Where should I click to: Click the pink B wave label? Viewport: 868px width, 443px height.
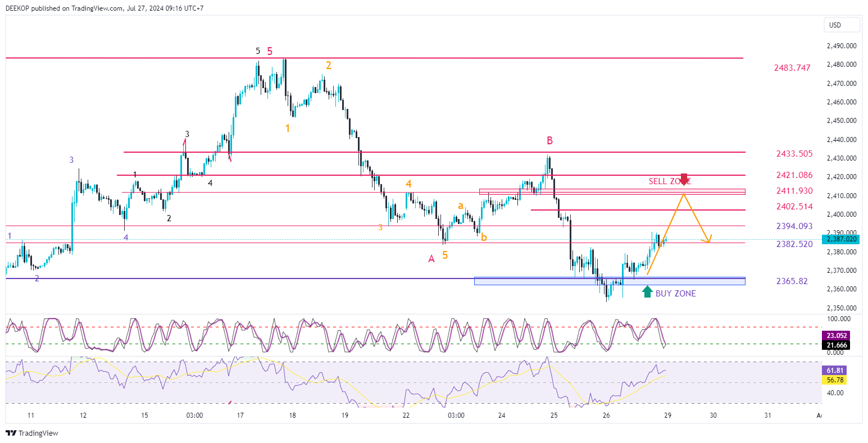click(550, 140)
